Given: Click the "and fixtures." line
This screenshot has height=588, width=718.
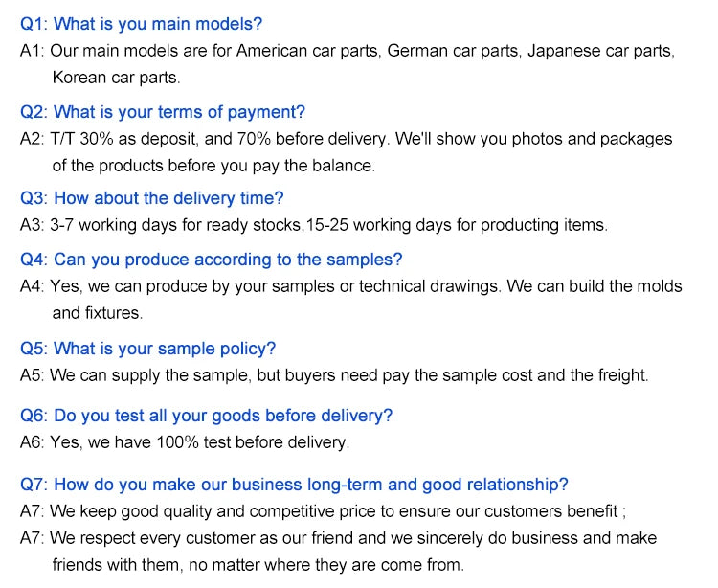Looking at the screenshot, I should tap(97, 313).
